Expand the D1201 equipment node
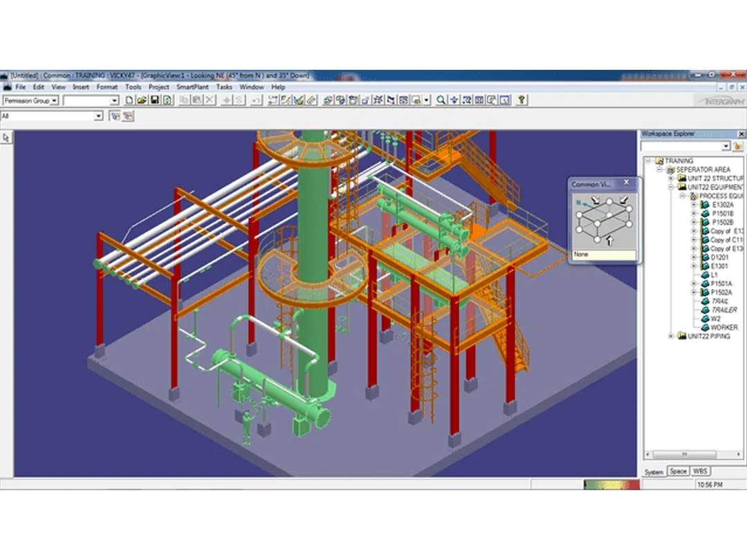This screenshot has height=560, width=747. point(694,257)
